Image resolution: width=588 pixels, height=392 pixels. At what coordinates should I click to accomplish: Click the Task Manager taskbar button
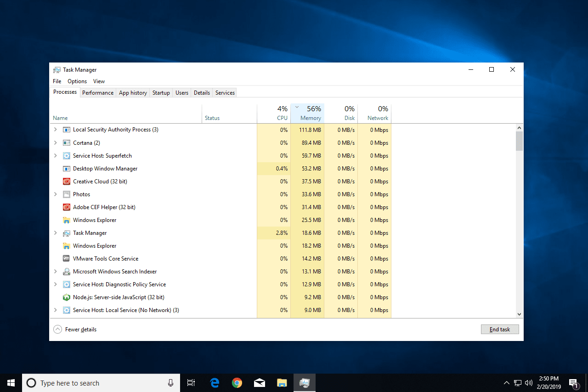(x=304, y=383)
